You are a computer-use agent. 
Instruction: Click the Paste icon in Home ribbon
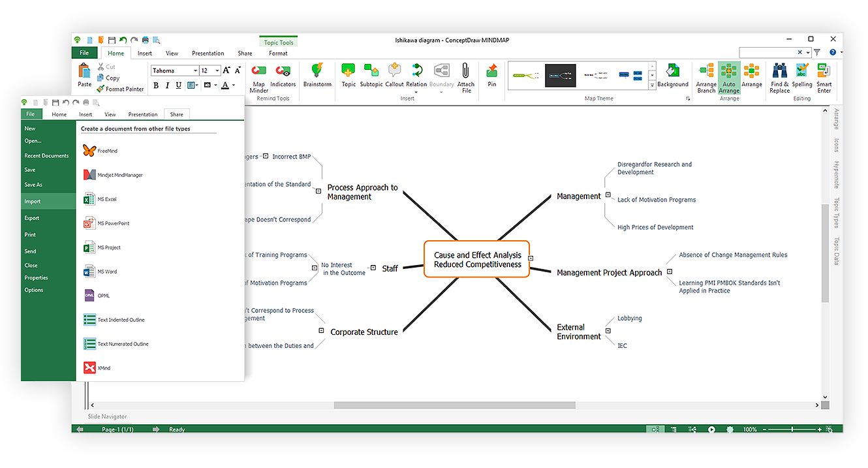coord(85,70)
